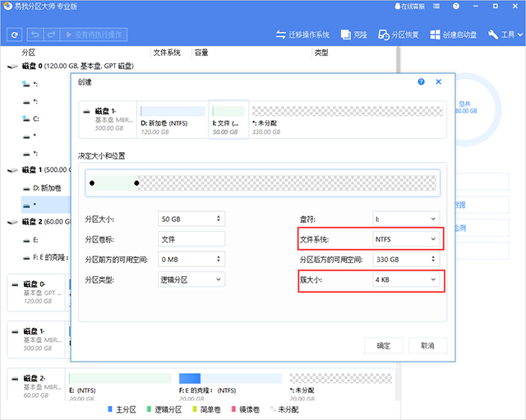Expand the 盘符 drive letter dropdown
526x420 pixels.
(404, 219)
